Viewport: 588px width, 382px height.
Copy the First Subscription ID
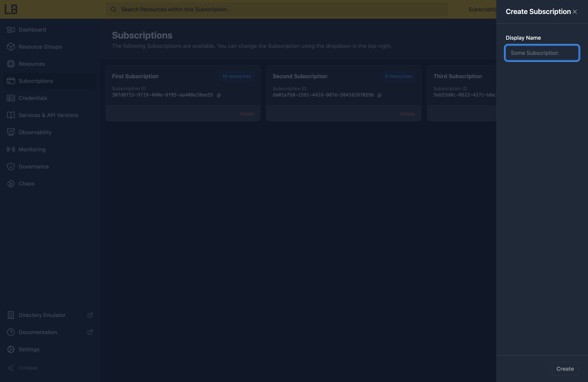point(219,95)
